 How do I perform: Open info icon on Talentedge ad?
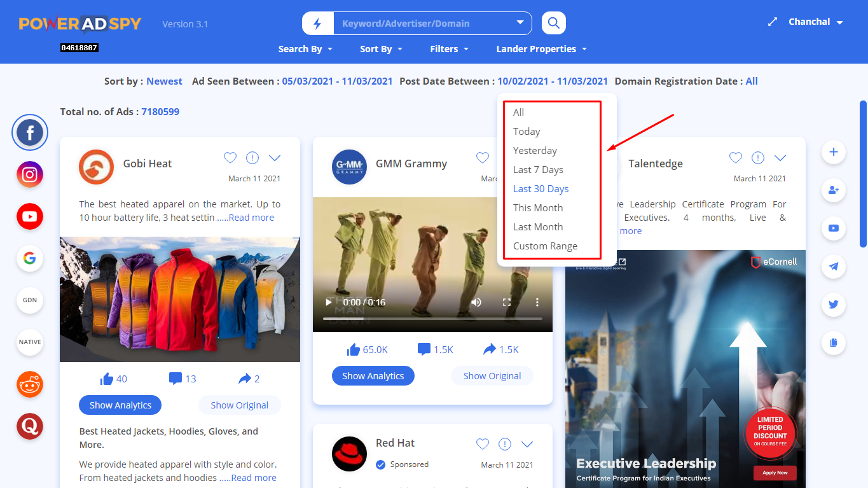click(758, 158)
